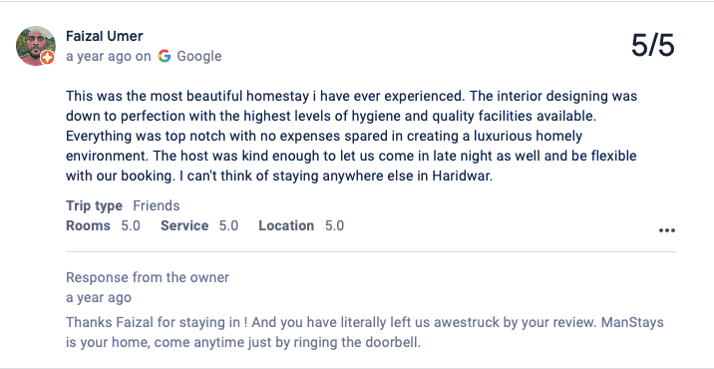The height and width of the screenshot is (369, 714).
Task: Click Faizal Umer's profile avatar
Action: (36, 46)
